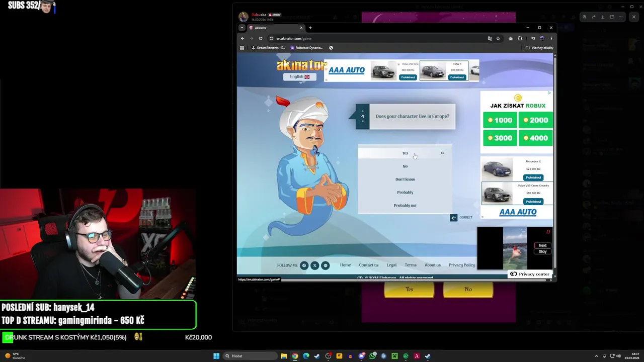The height and width of the screenshot is (362, 644).
Task: Open the more options dots in background viewer
Action: point(621,17)
